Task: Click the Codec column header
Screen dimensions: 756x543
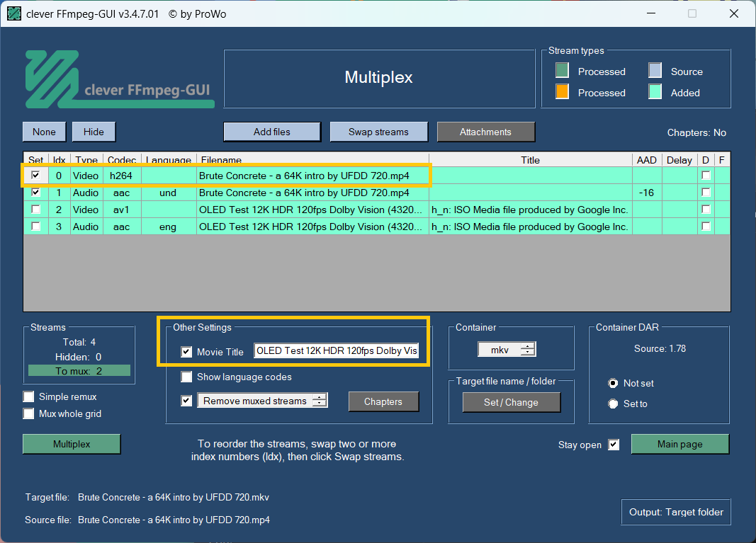Action: (x=122, y=159)
